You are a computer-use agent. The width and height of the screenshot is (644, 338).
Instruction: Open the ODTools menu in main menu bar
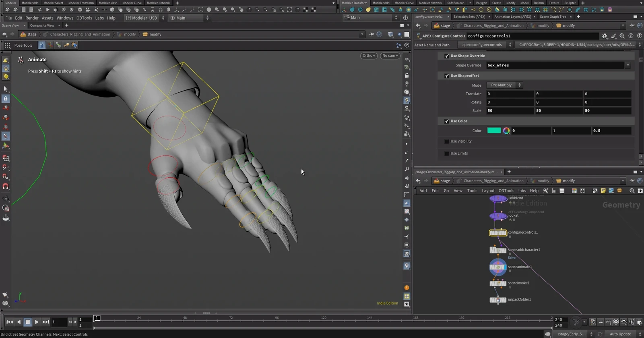click(84, 18)
